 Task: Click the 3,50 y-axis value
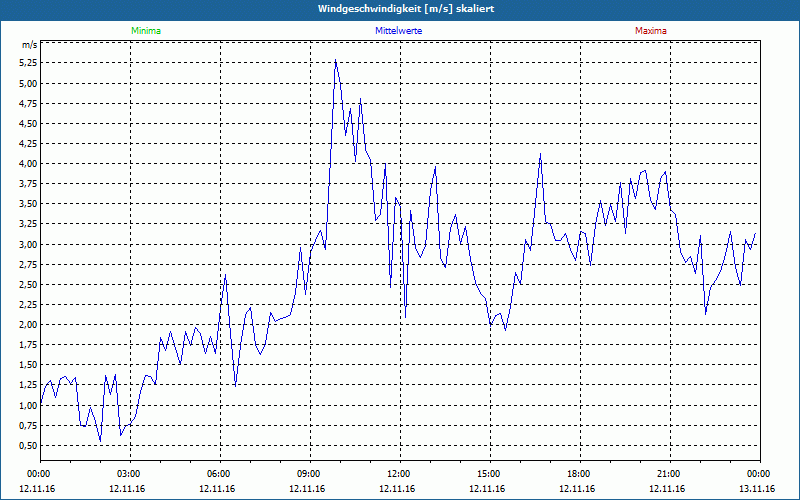(29, 204)
